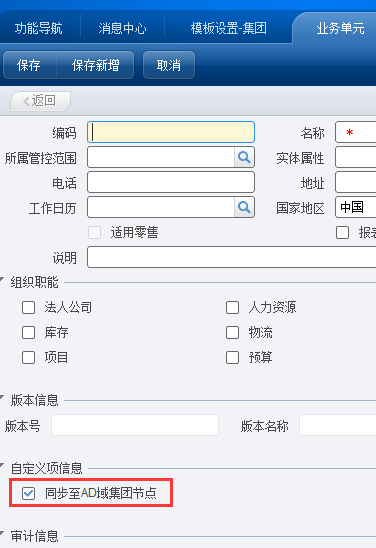Screen dimensions: 376x548
Task: Collapse the 组织职能 section
Action: point(2,279)
